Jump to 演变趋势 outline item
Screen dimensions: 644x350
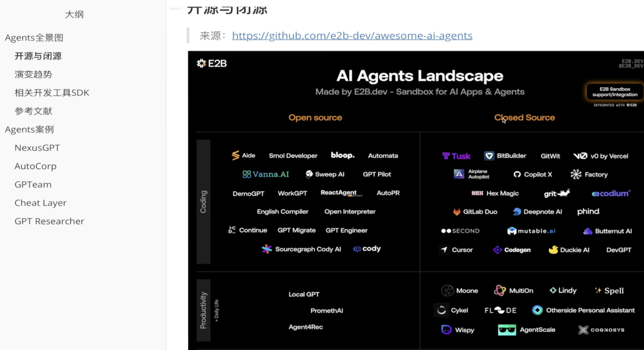click(33, 74)
